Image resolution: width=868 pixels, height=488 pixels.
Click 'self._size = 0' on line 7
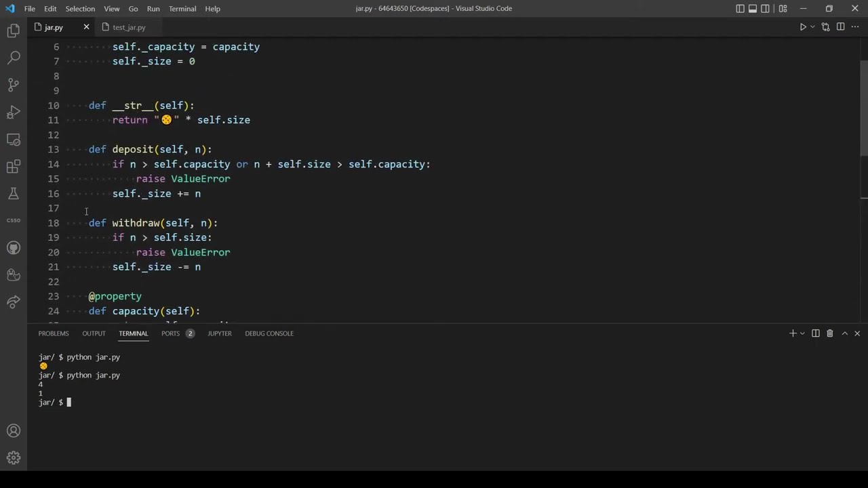coord(154,61)
